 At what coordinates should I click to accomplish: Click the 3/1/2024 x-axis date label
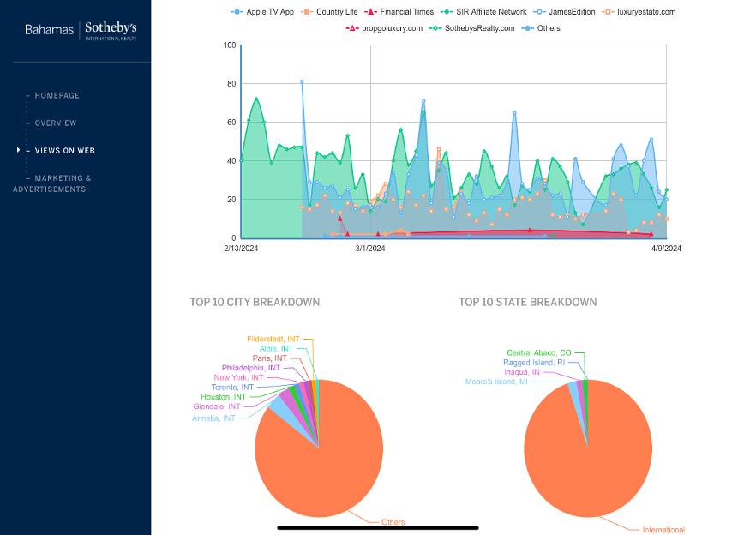coord(370,249)
